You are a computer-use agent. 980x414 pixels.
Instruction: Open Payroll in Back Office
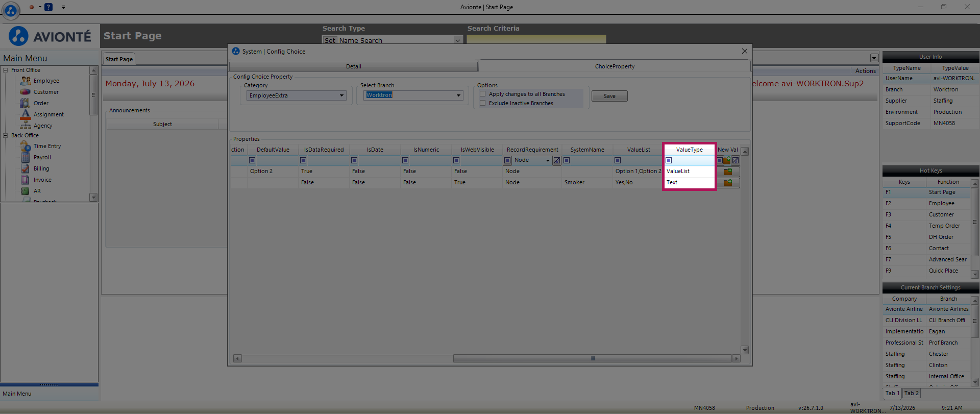pyautogui.click(x=42, y=157)
